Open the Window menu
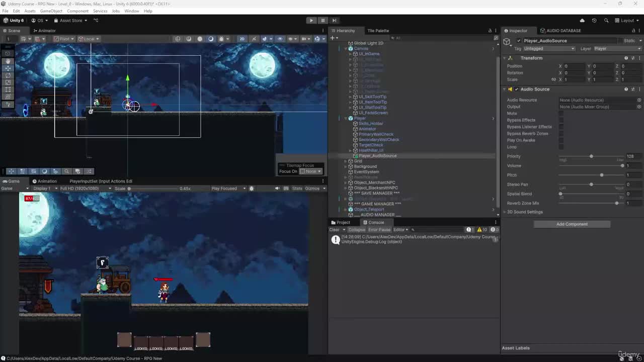Screen dimensions: 644x362 point(132,11)
